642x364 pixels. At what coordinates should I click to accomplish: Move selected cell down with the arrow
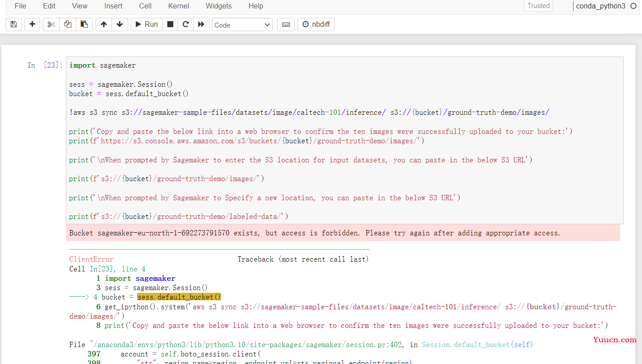pyautogui.click(x=120, y=24)
